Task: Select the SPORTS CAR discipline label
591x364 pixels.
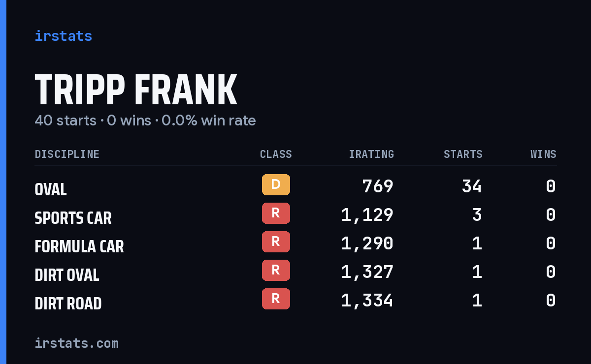Action: (73, 218)
